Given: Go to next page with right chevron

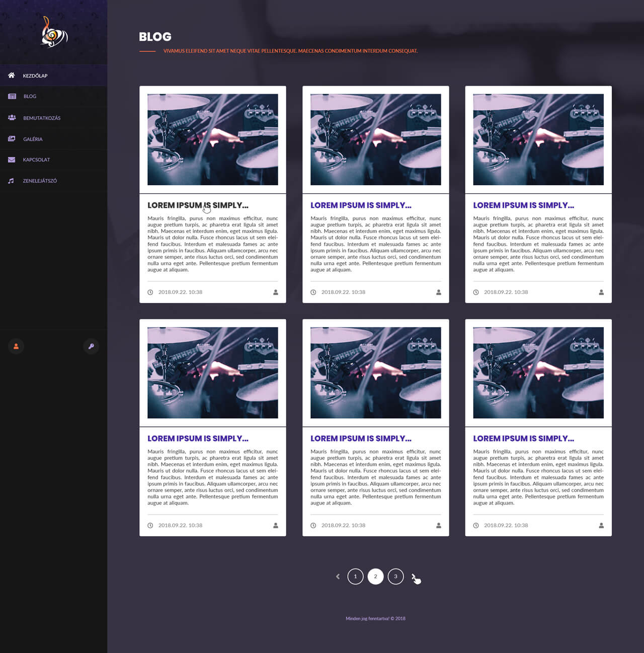Looking at the screenshot, I should 414,576.
